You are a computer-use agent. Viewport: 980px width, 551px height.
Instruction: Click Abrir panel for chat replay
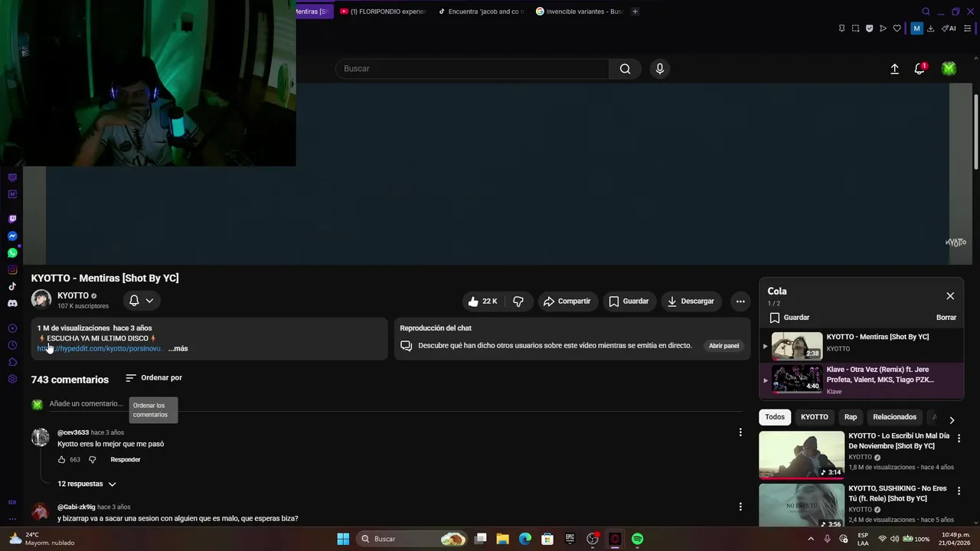[724, 346]
